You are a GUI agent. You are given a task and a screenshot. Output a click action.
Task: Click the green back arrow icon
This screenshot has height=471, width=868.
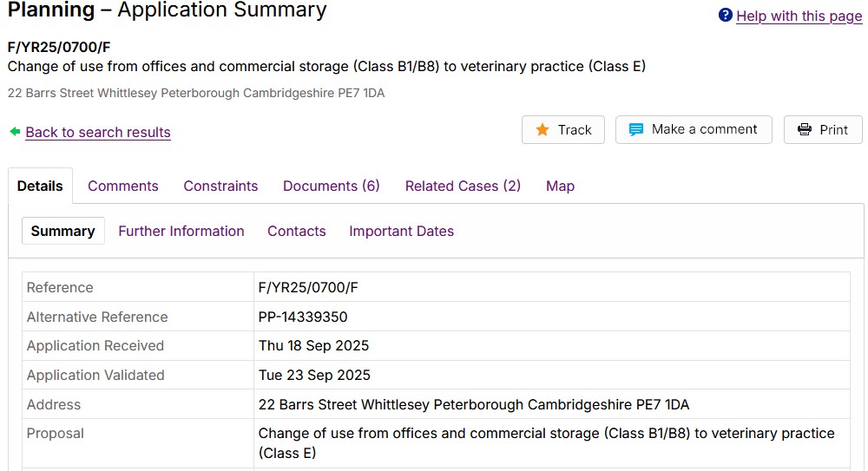tap(15, 132)
